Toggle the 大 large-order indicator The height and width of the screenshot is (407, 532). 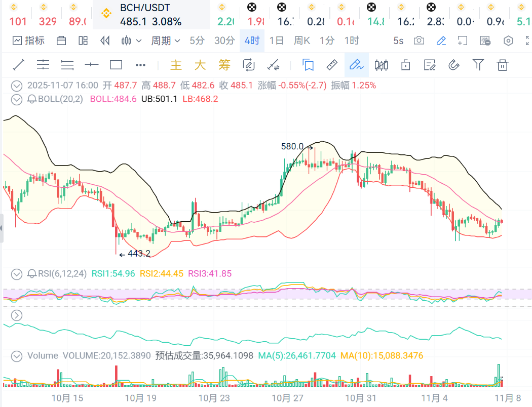tap(200, 65)
